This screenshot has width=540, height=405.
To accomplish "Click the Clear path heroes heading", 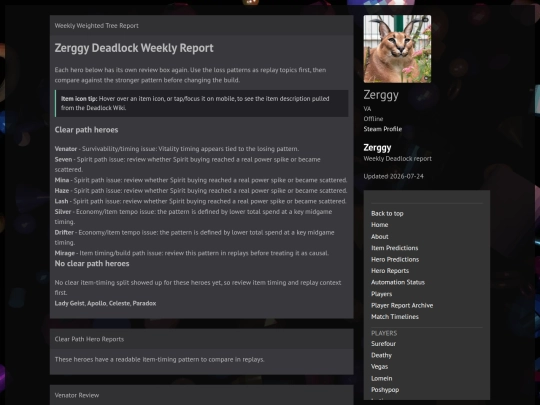I will (86, 130).
